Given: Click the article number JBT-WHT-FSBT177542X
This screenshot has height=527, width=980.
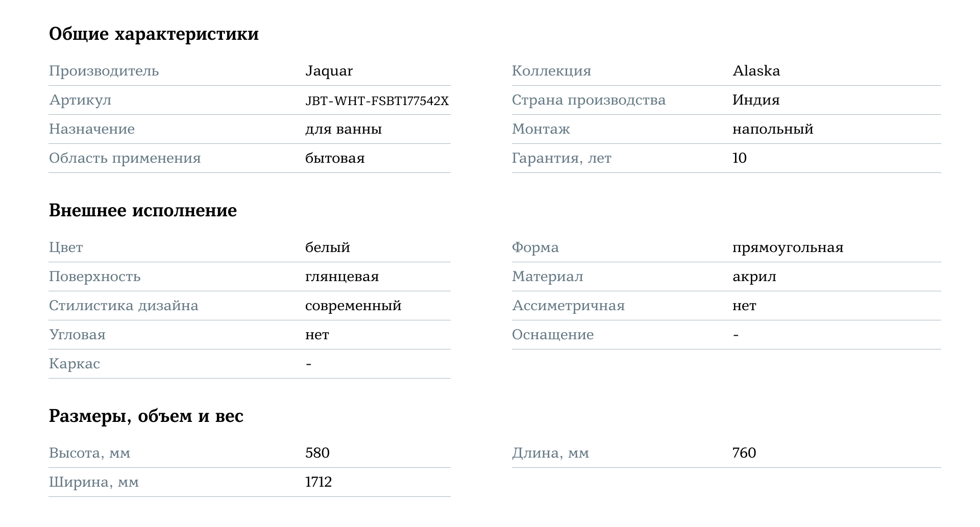Looking at the screenshot, I should [x=377, y=101].
